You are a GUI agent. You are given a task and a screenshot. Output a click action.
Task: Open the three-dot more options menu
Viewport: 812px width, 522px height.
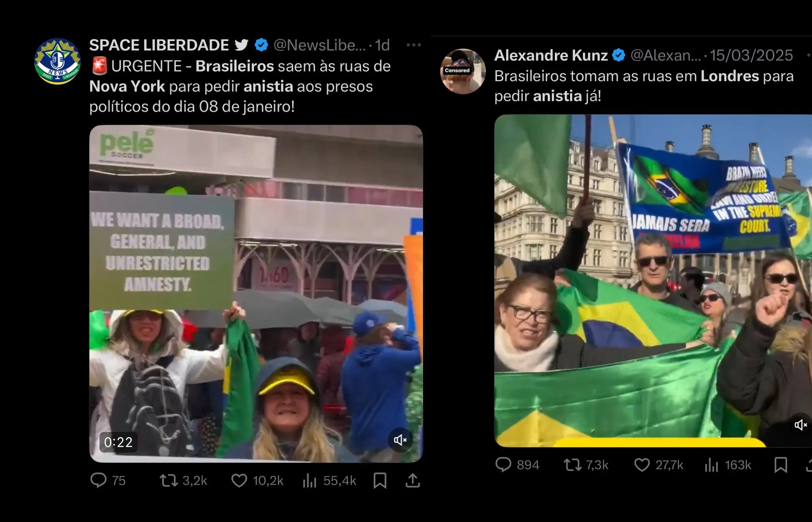pos(414,45)
